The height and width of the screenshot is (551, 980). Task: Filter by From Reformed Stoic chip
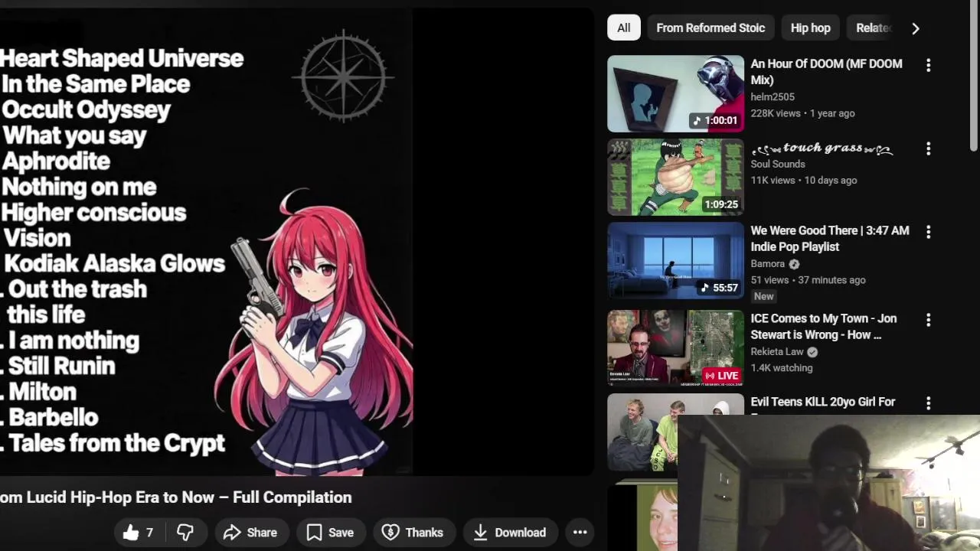click(710, 28)
